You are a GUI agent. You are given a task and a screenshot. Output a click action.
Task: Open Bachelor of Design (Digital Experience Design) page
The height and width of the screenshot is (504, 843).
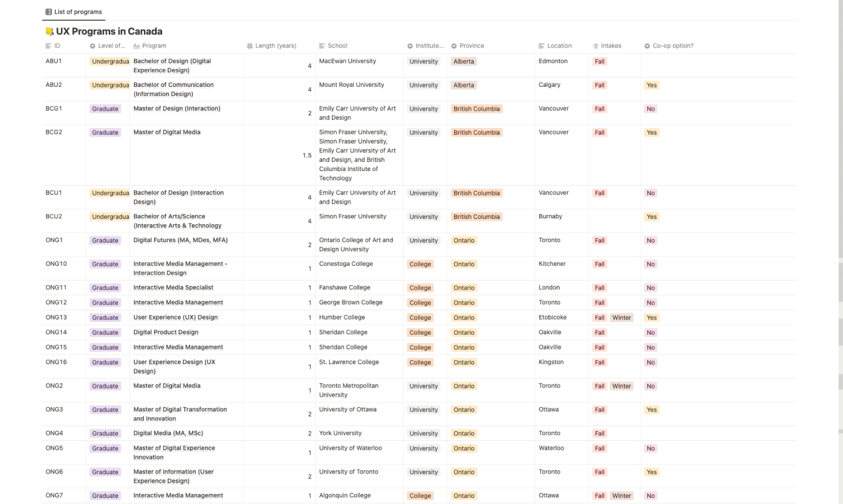click(x=172, y=66)
